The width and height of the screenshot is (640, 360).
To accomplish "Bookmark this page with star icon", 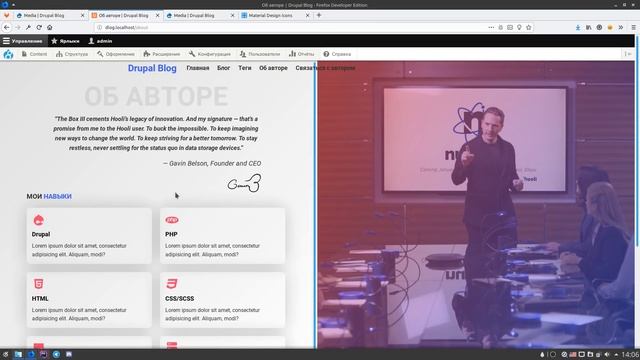I will tap(529, 27).
